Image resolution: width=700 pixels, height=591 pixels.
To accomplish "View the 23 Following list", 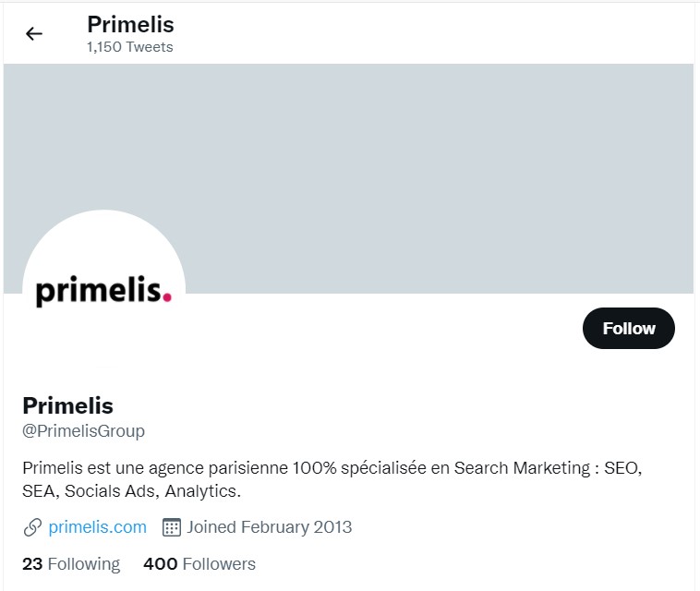I will (x=71, y=564).
